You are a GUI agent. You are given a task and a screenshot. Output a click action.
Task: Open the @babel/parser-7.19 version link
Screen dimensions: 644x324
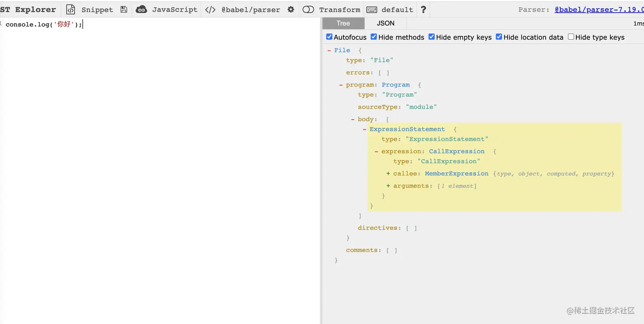pos(599,9)
